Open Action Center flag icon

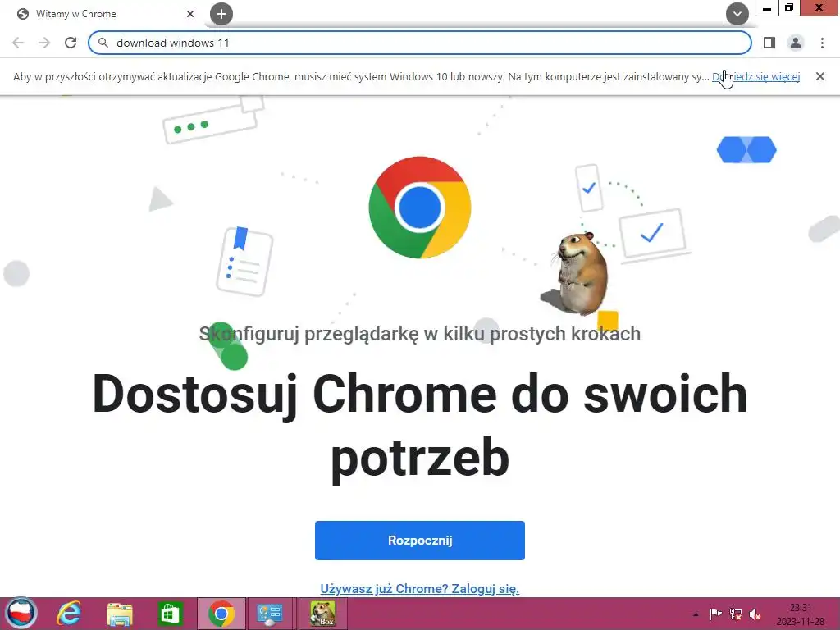coord(715,614)
